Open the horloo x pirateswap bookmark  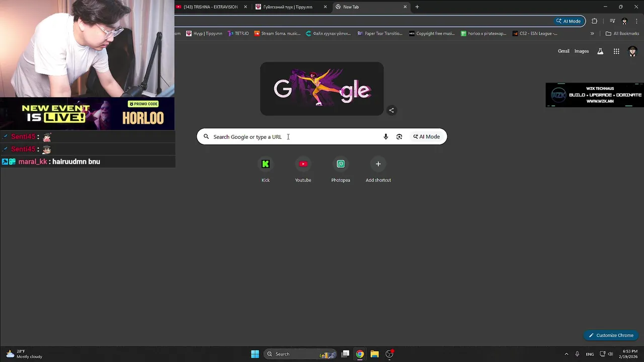pyautogui.click(x=484, y=34)
